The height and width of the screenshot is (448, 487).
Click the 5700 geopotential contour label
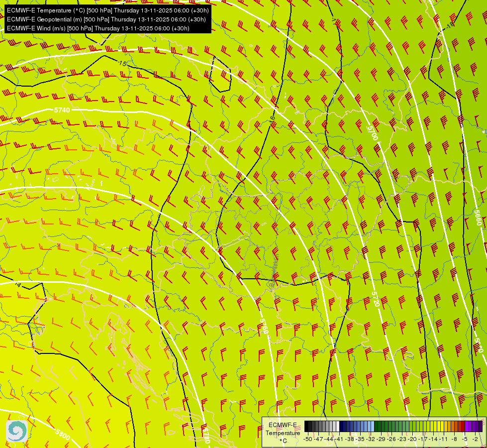click(x=373, y=133)
